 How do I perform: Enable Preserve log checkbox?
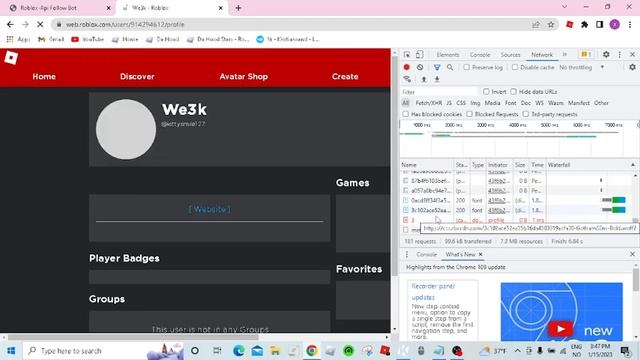coord(467,67)
